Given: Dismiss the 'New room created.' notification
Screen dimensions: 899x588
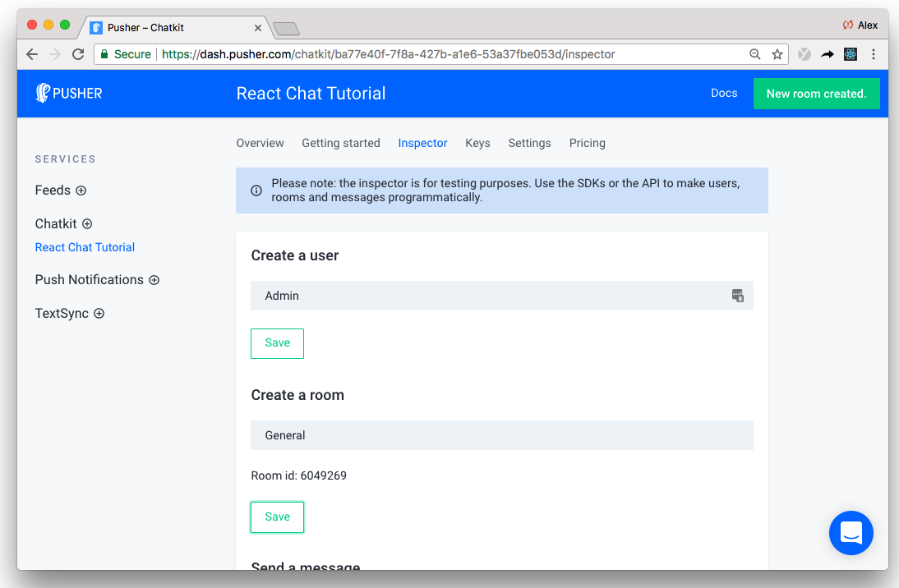Looking at the screenshot, I should coord(817,94).
